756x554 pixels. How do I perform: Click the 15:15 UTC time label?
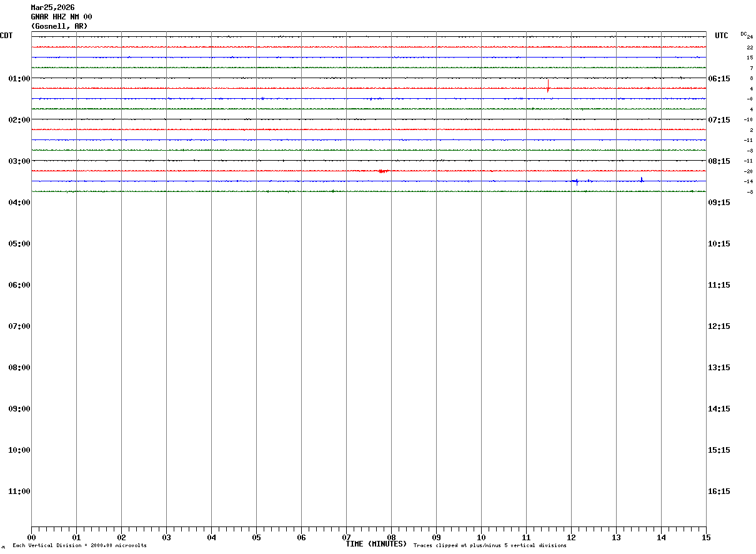tap(719, 450)
